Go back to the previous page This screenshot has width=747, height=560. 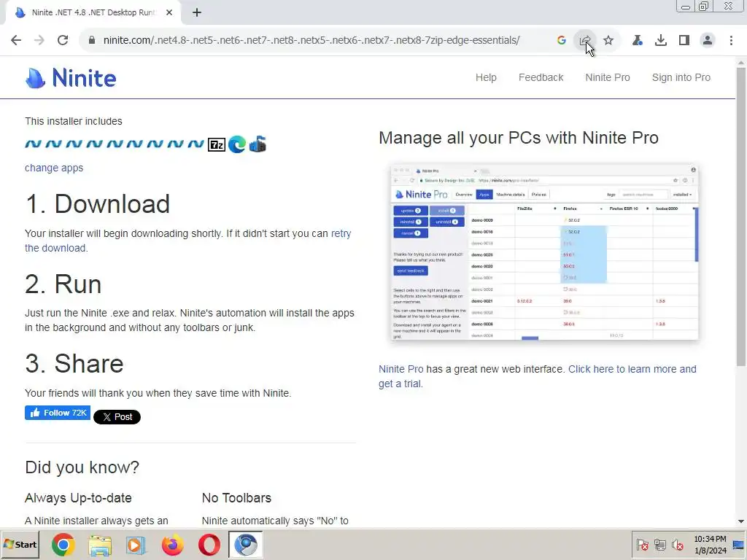16,40
